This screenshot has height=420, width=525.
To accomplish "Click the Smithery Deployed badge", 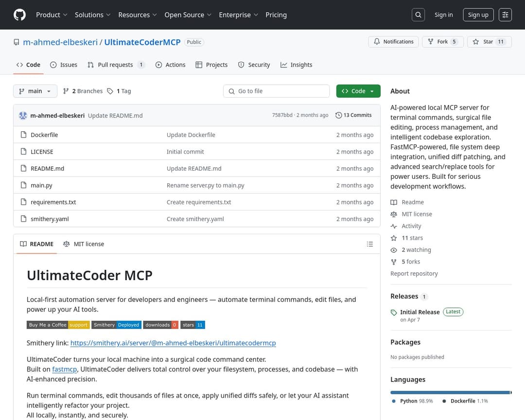I will 117,325.
